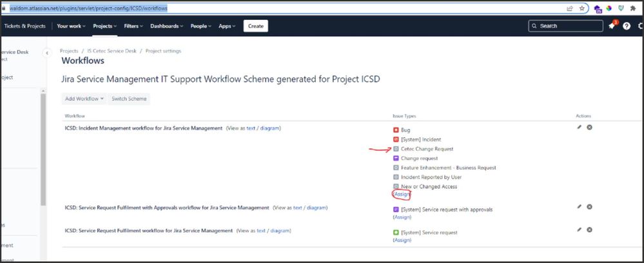
Task: View Incident Management workflow as text
Action: tap(251, 128)
